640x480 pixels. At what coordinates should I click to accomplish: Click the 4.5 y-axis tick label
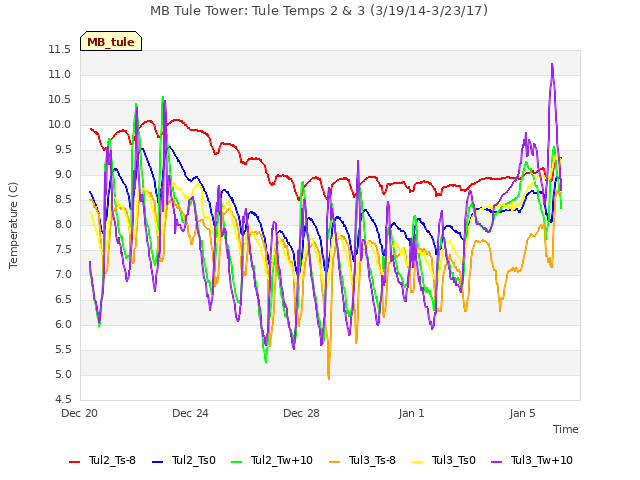pyautogui.click(x=63, y=400)
